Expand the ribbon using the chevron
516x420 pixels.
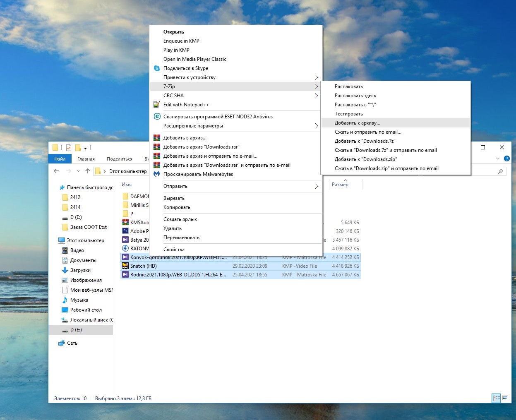498,158
